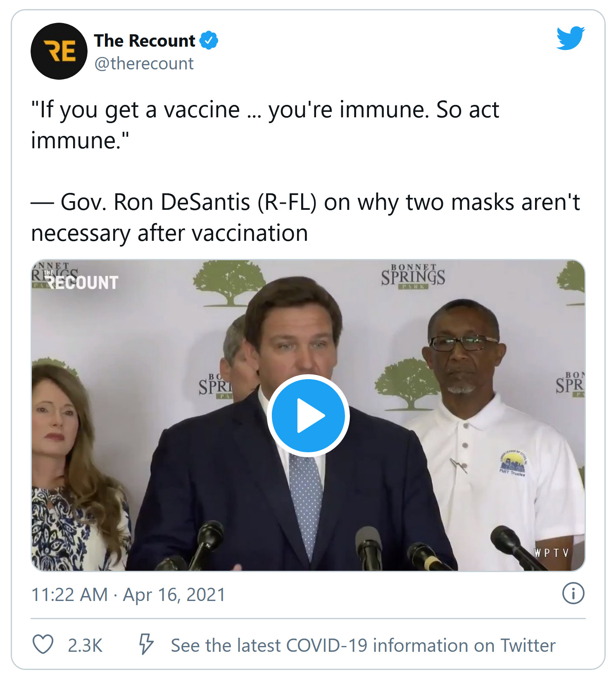The height and width of the screenshot is (684, 616).
Task: Like the tweet with the heart icon
Action: pos(43,644)
